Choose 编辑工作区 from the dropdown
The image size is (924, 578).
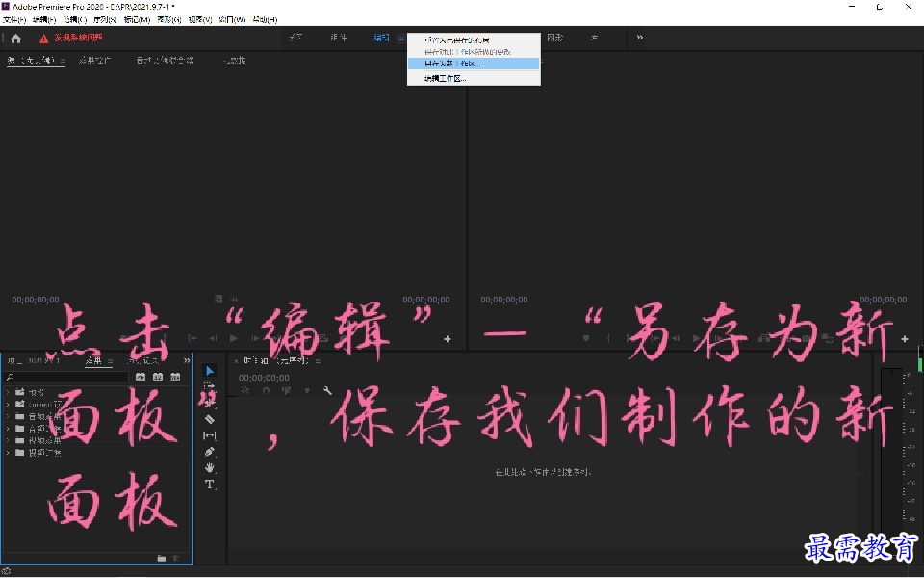coord(474,78)
